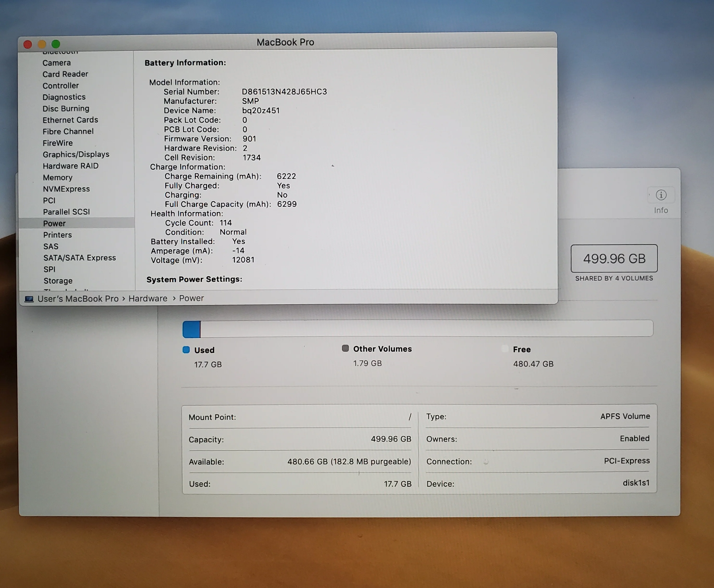Click the device name bq20z451

[x=261, y=111]
